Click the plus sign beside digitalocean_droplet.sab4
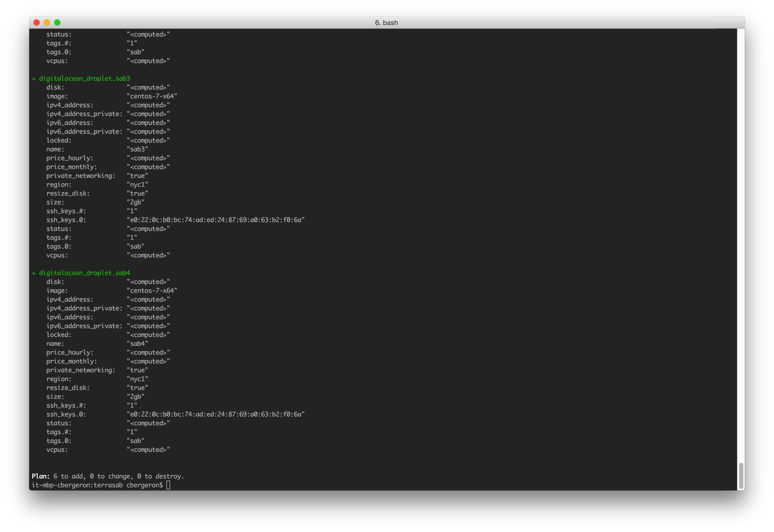 click(33, 273)
